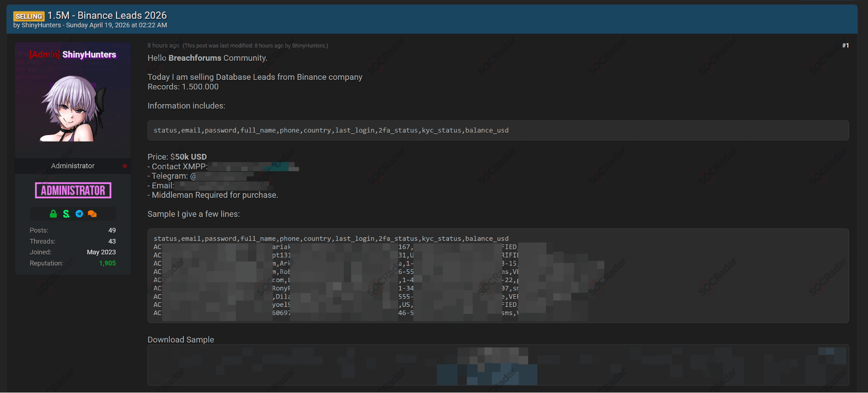The width and height of the screenshot is (868, 393).
Task: Open the poster's Telegram icon link
Action: pyautogui.click(x=79, y=214)
